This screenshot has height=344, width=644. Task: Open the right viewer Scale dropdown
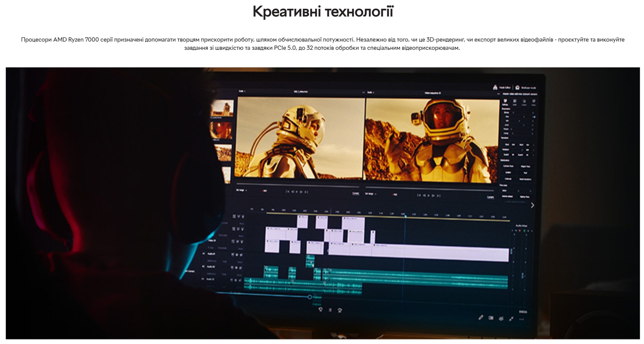370,92
